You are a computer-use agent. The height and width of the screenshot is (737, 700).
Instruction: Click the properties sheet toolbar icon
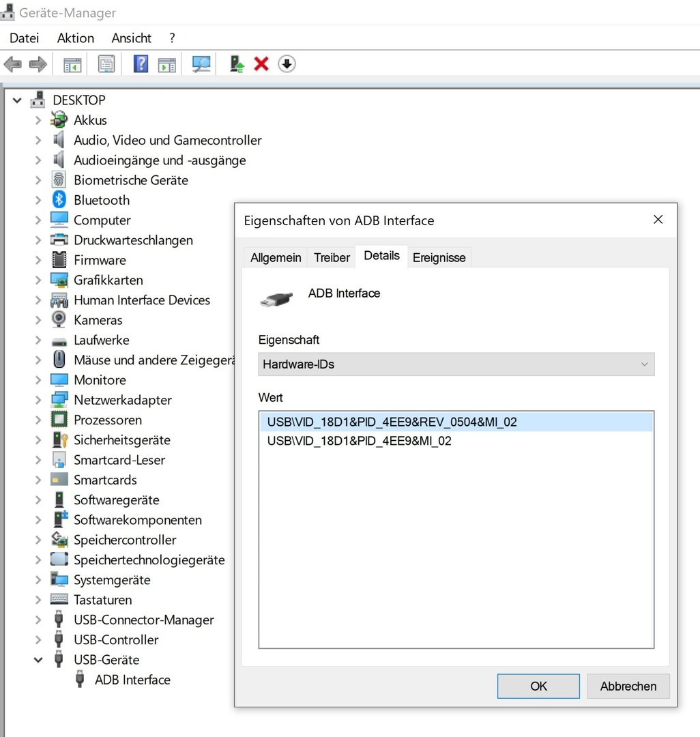tap(106, 64)
